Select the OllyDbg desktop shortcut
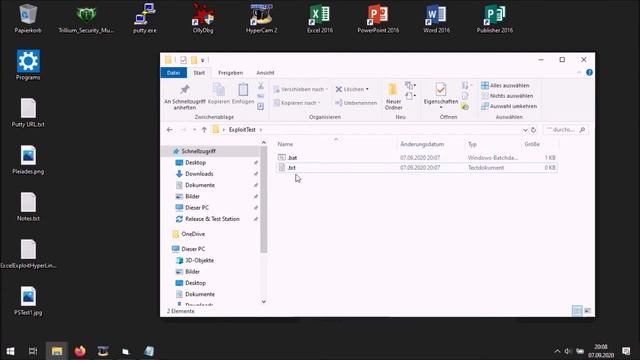Image resolution: width=640 pixels, height=360 pixels. (203, 18)
